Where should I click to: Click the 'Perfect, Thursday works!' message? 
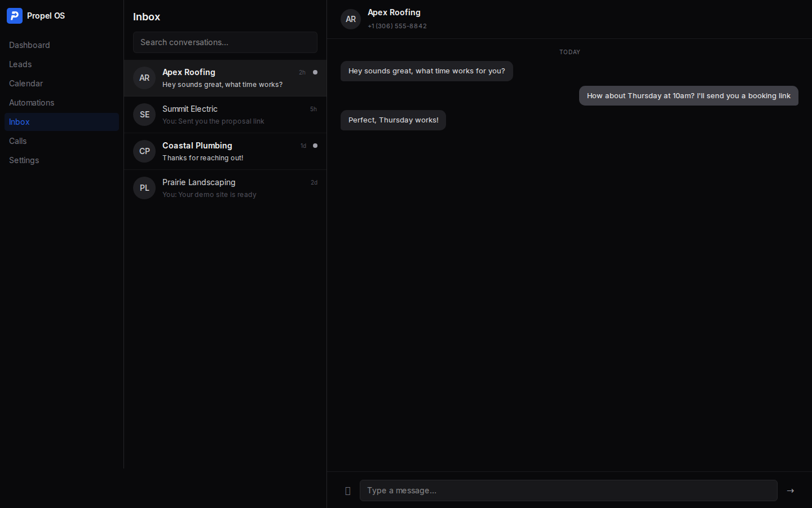393,120
